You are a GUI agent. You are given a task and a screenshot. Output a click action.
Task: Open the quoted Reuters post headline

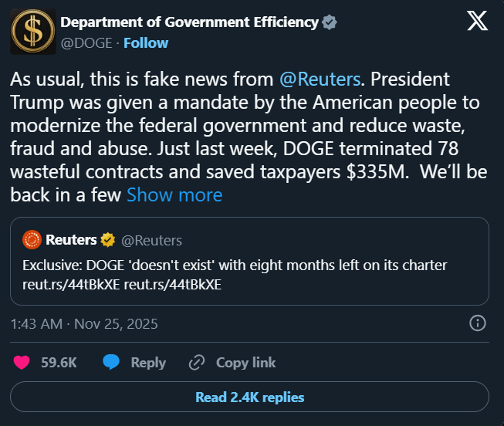click(235, 265)
